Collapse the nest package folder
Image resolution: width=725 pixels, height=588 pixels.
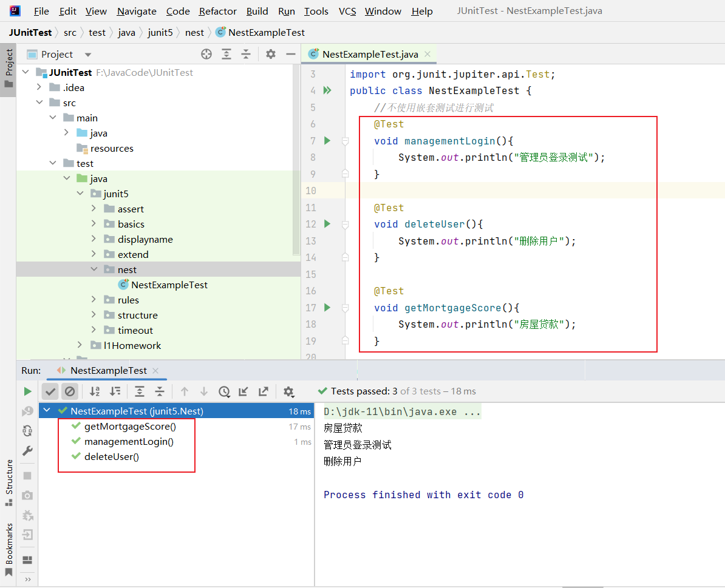click(94, 269)
